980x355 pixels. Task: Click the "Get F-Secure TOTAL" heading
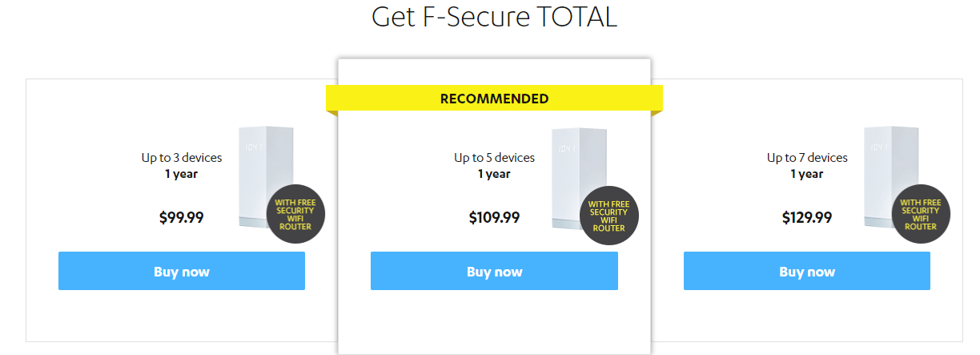tap(494, 16)
